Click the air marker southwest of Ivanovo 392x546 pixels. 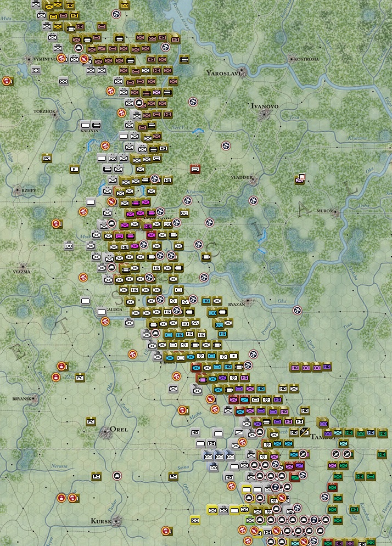pos(226,145)
